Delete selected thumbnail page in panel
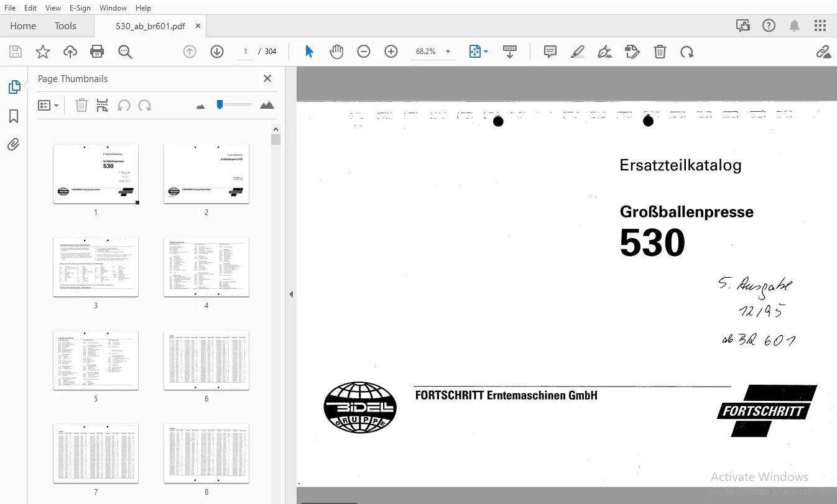837x504 pixels. 81,106
